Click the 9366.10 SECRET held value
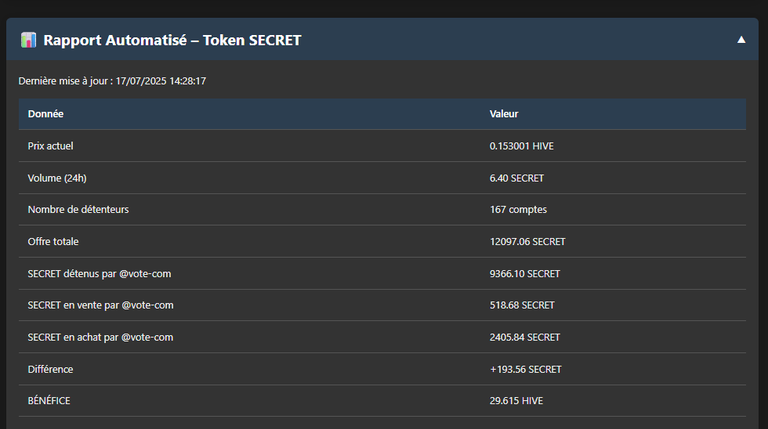Screen dimensions: 768x429 pos(525,274)
